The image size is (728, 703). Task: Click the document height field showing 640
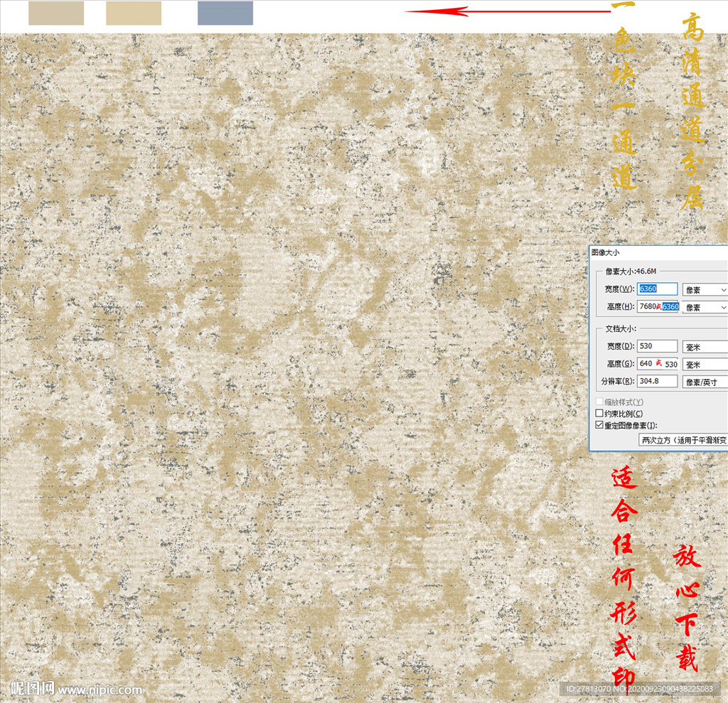coord(657,363)
